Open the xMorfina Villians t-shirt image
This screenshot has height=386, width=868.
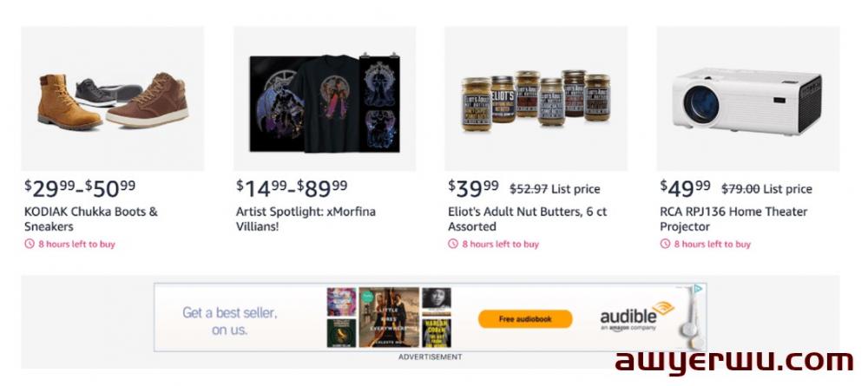325,99
